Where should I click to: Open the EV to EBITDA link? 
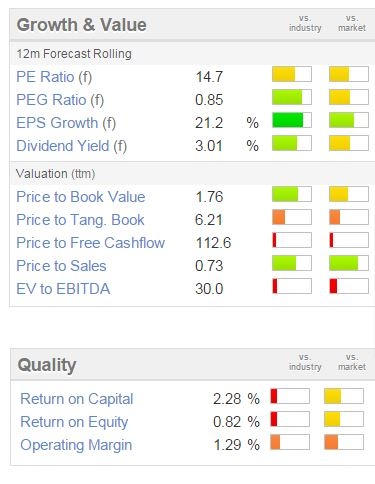63,289
